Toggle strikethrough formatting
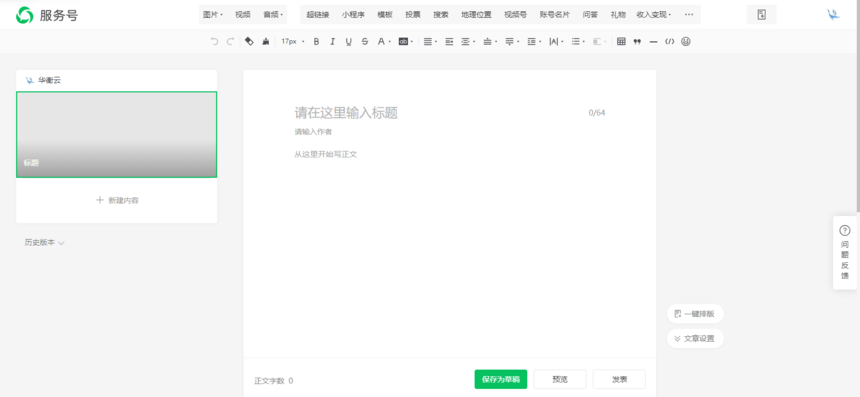 coord(365,42)
